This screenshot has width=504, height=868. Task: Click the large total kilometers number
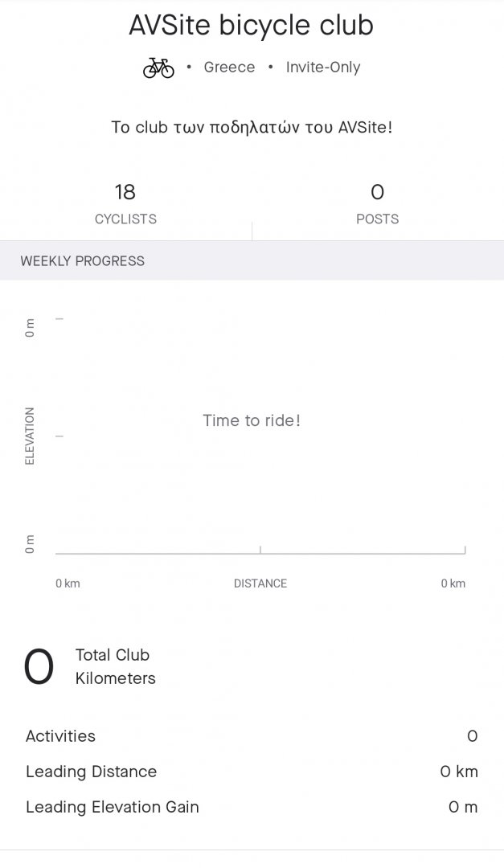pyautogui.click(x=39, y=667)
